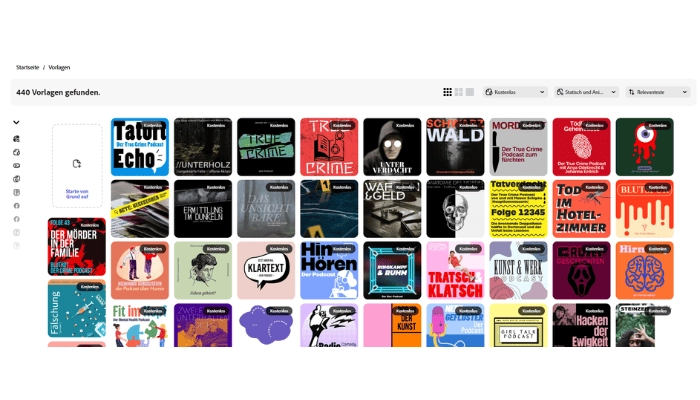
Task: Open the Fälschung syringe template
Action: (77, 308)
